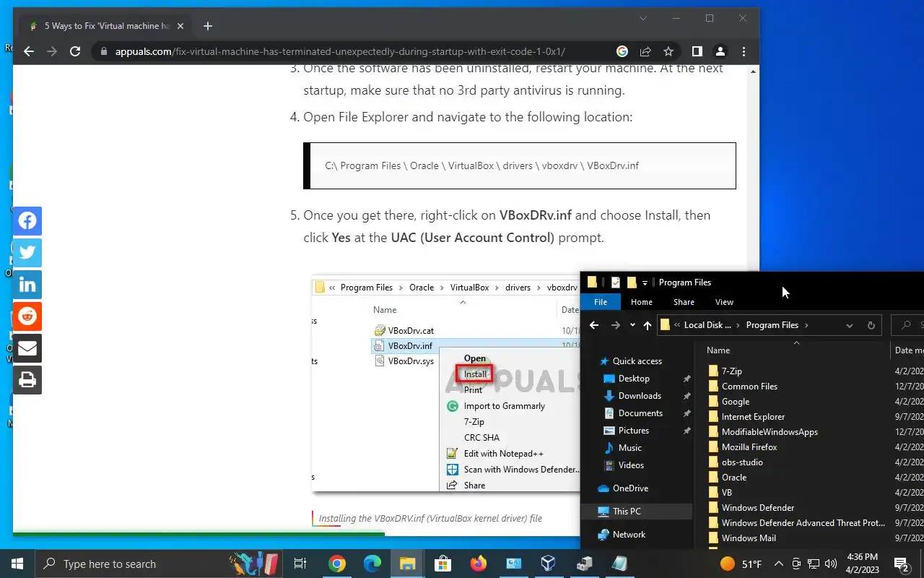Image resolution: width=924 pixels, height=578 pixels.
Task: Click the taskbar search box
Action: (160, 564)
